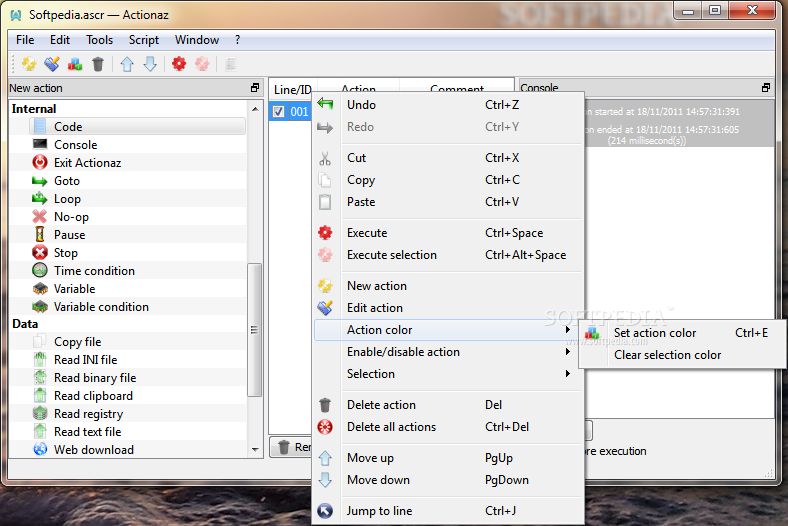Click Set action color in submenu
Screen dimensions: 788x526
pos(681,333)
